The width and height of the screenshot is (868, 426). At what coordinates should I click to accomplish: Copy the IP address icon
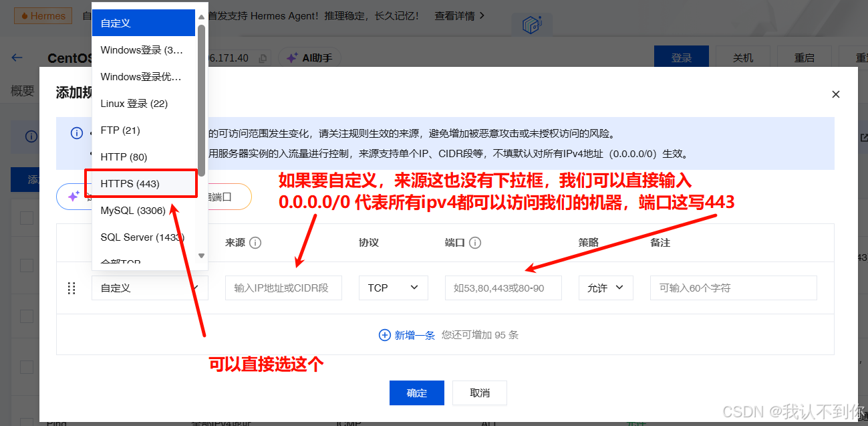tap(263, 59)
